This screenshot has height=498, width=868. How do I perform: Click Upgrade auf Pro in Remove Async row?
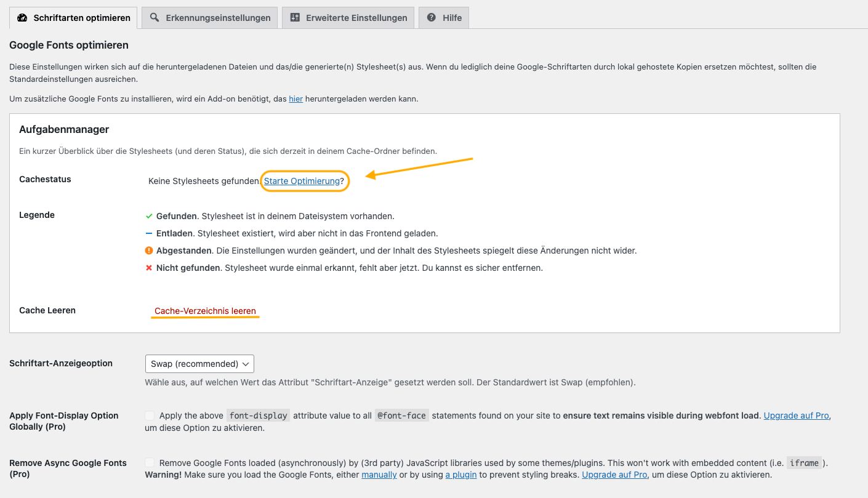(x=614, y=475)
